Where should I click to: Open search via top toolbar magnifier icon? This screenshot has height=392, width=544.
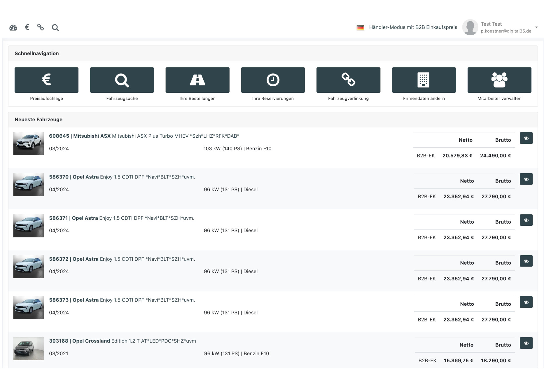(x=55, y=28)
